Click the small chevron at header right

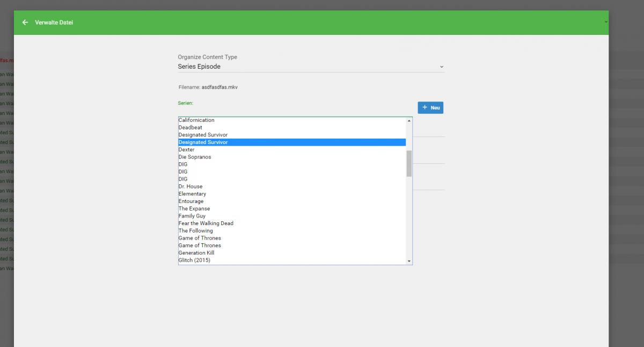[606, 22]
